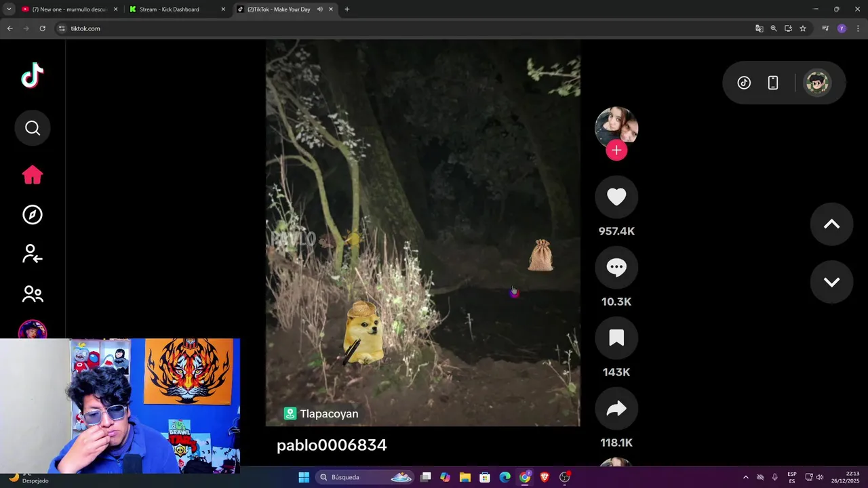Open Tlapacoyan location tag on video
The image size is (868, 488).
click(321, 413)
